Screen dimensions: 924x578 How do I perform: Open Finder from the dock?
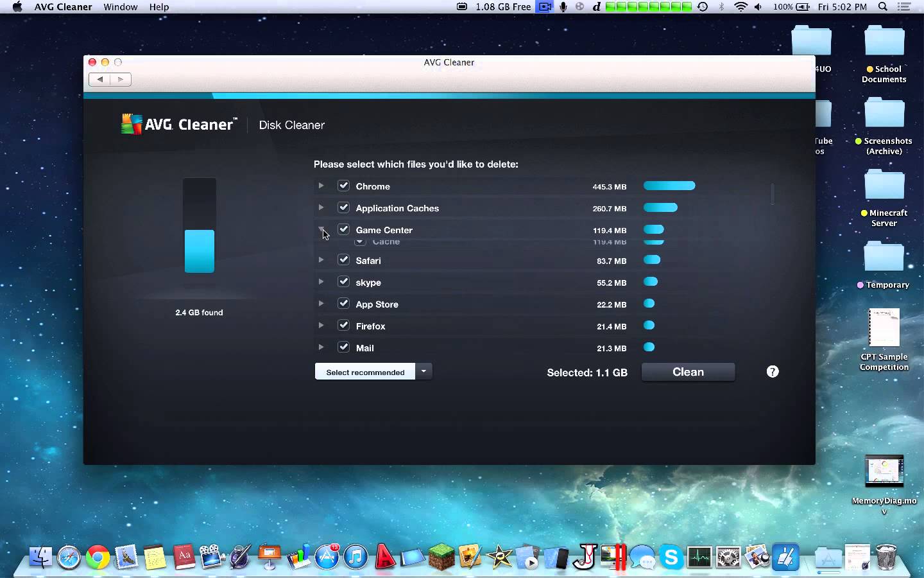(x=40, y=557)
